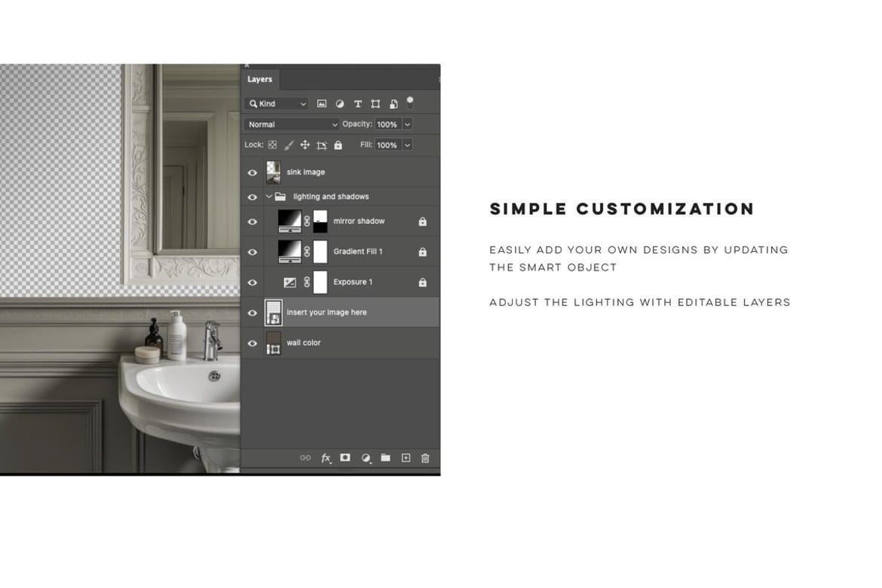
Task: Click the Gradient Fill 1 lock icon
Action: tap(422, 252)
